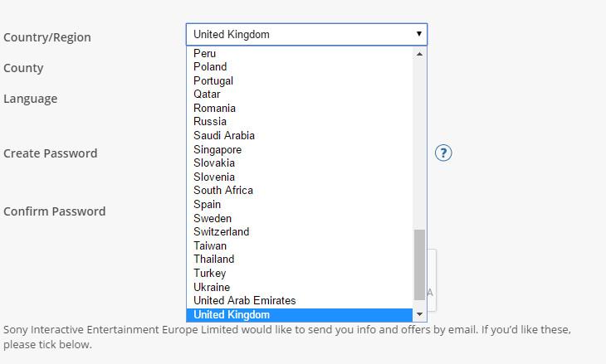The height and width of the screenshot is (364, 606).
Task: Select Romania in the list
Action: pyautogui.click(x=300, y=108)
